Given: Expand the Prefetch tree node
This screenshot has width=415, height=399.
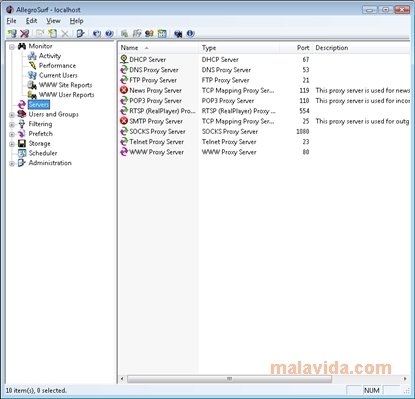Looking at the screenshot, I should (12, 134).
